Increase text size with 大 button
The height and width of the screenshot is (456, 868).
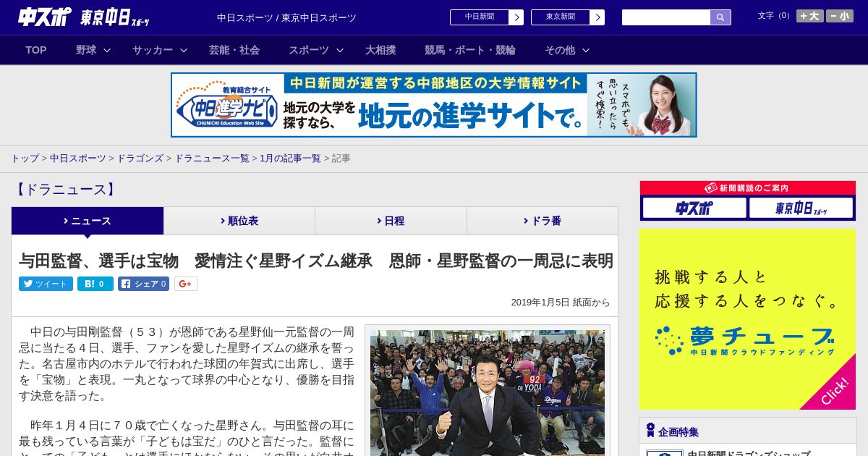[x=809, y=16]
